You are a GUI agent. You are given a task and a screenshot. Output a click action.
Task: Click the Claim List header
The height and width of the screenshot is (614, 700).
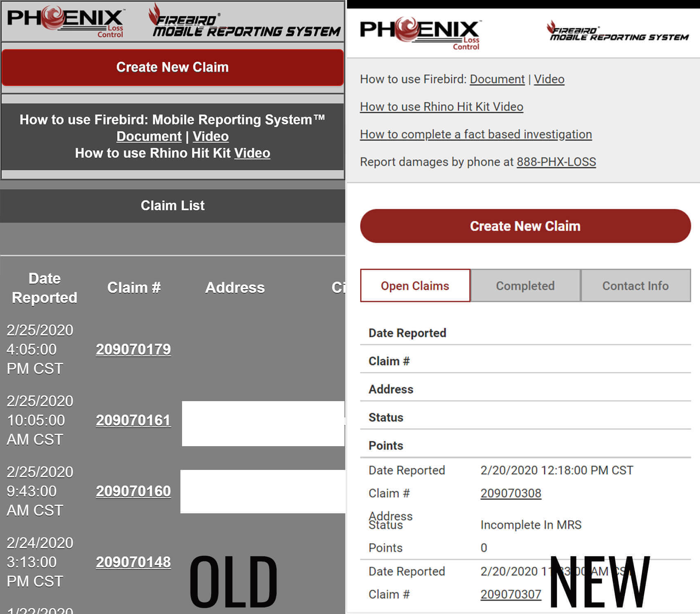pos(173,205)
